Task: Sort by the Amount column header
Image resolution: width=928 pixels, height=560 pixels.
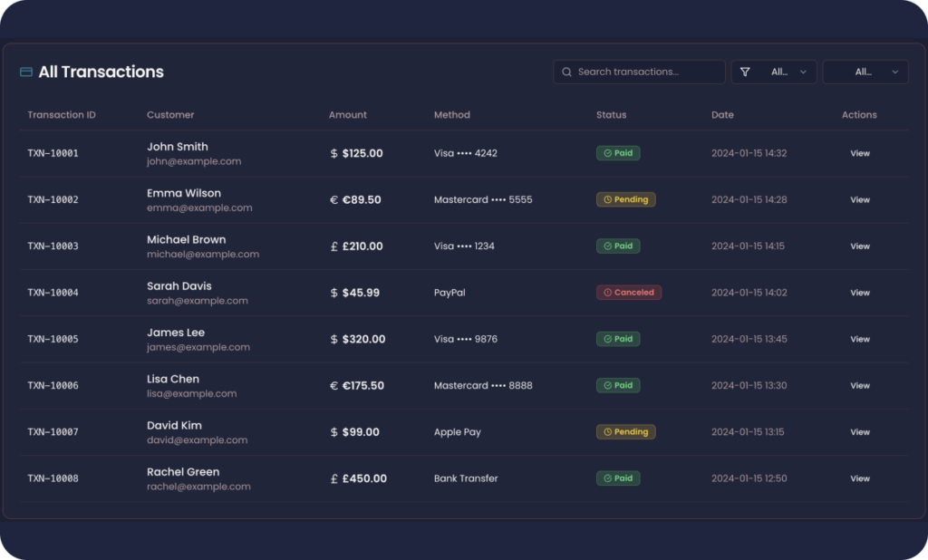Action: coord(347,115)
